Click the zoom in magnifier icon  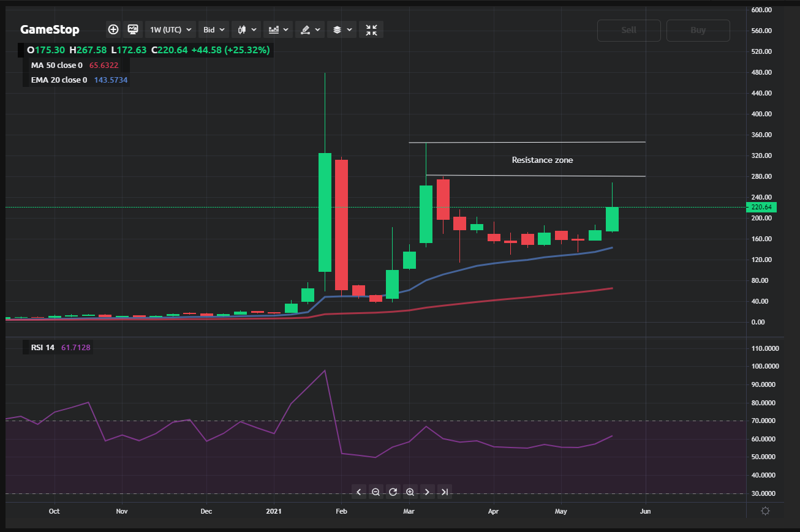410,491
